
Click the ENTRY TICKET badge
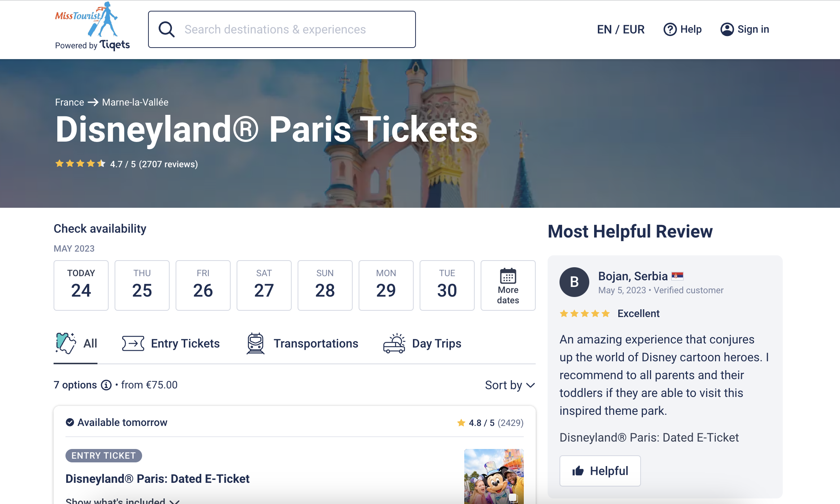click(x=104, y=456)
